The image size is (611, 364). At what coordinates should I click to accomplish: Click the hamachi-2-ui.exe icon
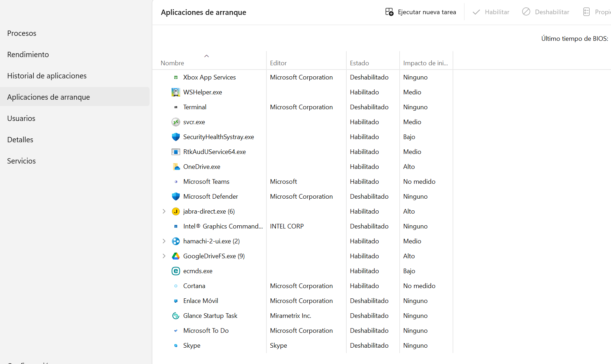point(176,241)
